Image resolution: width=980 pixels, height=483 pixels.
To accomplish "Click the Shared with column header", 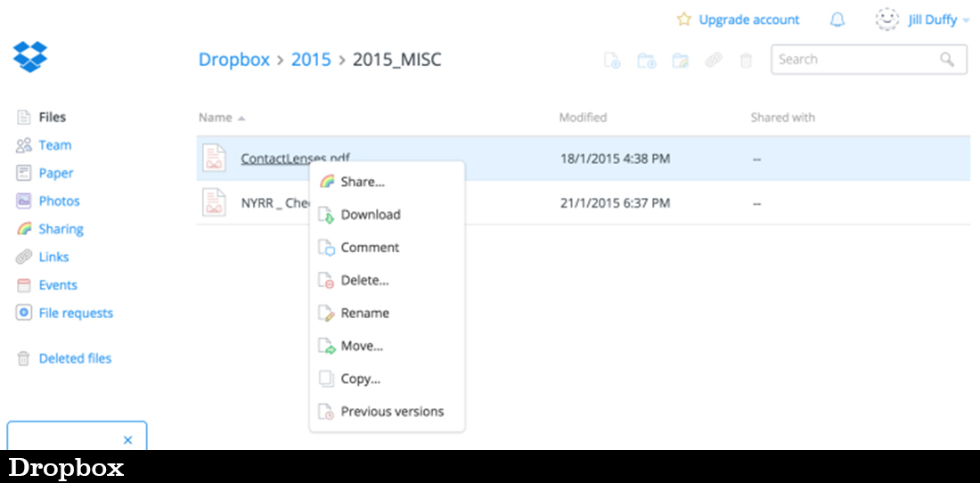I will [x=782, y=118].
